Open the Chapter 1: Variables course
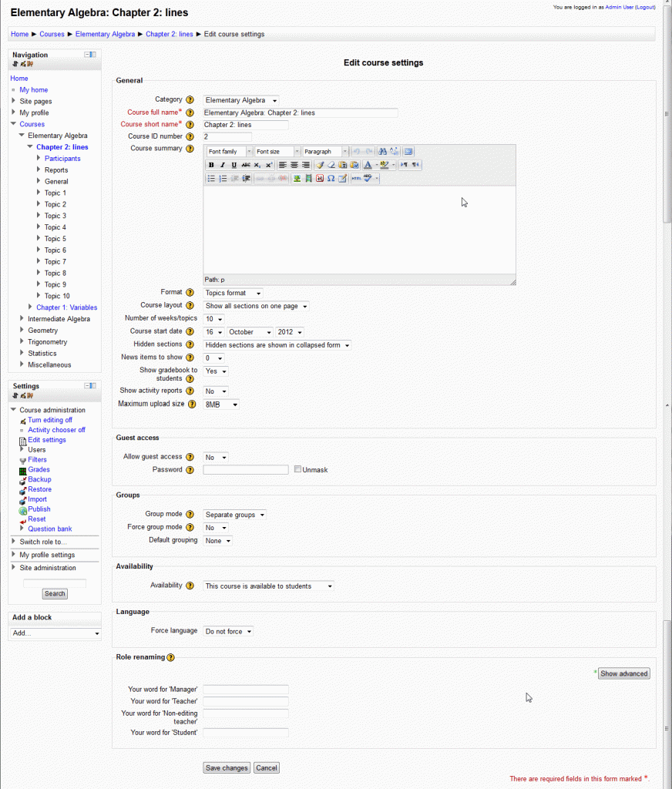 (67, 307)
